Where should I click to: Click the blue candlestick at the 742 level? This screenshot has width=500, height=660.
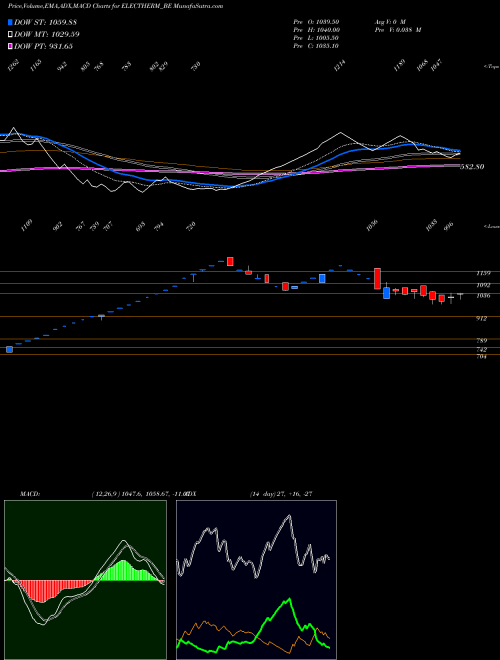pyautogui.click(x=9, y=349)
